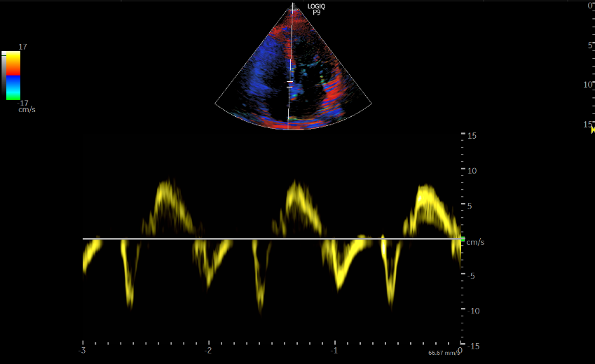The width and height of the screenshot is (595, 364).
Task: Click the top 15 tick on the velocity scale
Action: [x=472, y=135]
